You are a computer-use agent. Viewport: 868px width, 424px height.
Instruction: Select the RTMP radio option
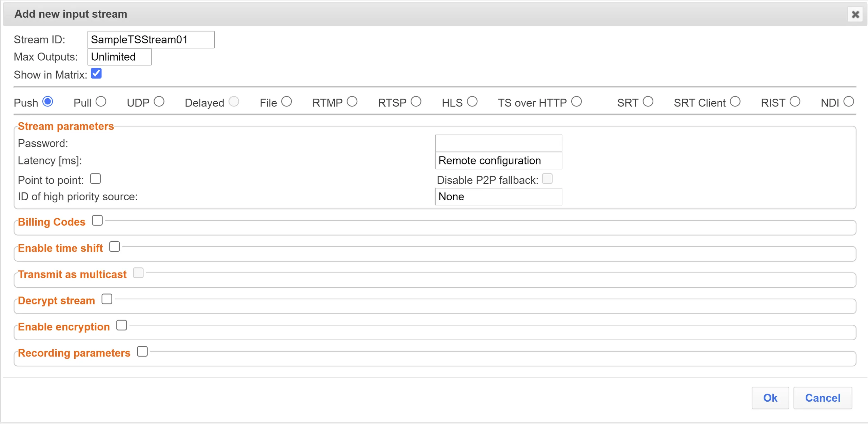point(352,102)
